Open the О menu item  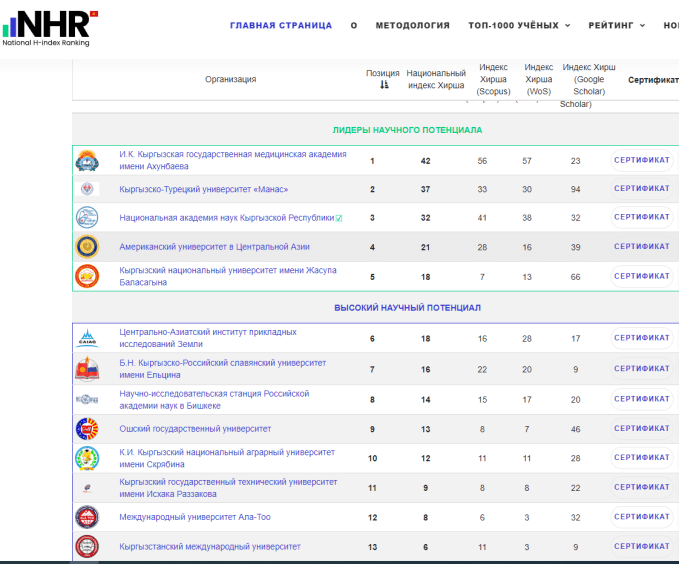354,26
